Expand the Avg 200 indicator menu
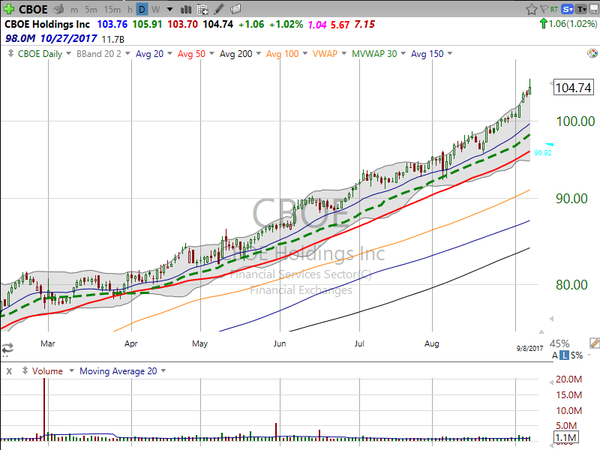The image size is (600, 450). point(258,54)
